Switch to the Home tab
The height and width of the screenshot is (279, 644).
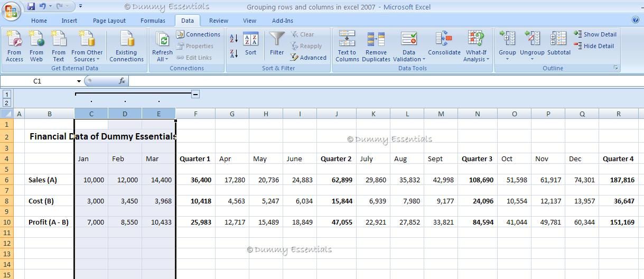39,21
